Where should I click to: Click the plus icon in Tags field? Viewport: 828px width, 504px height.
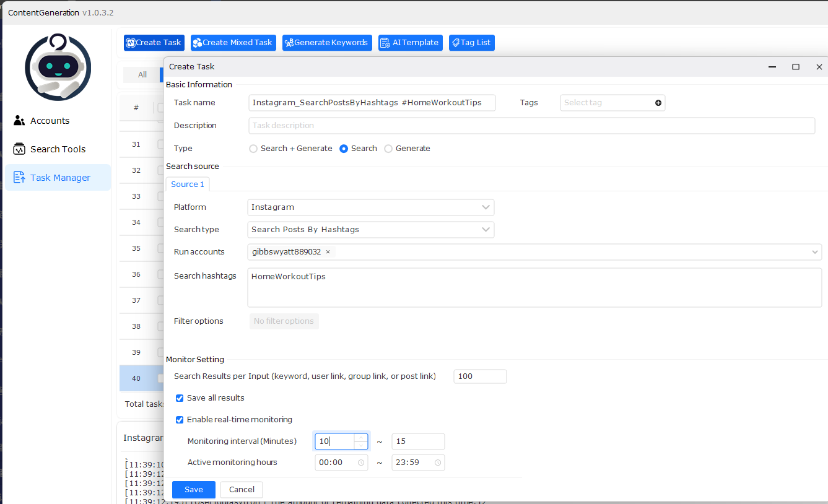click(658, 103)
